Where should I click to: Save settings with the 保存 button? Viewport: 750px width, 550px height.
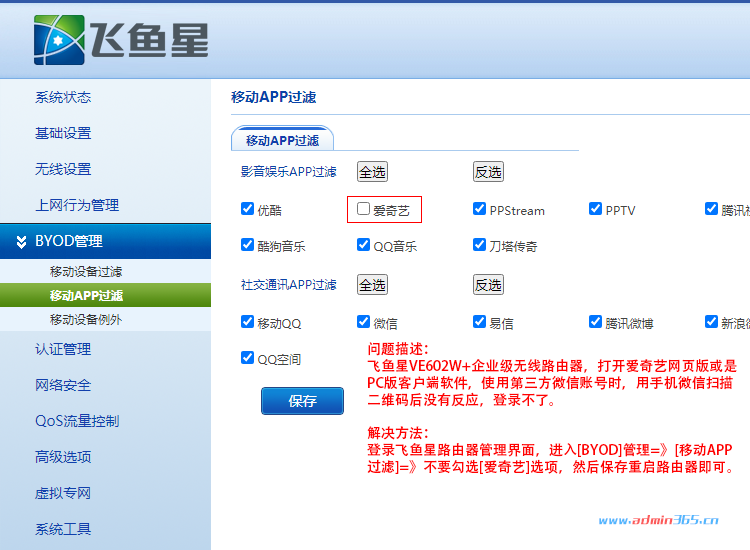coord(302,401)
